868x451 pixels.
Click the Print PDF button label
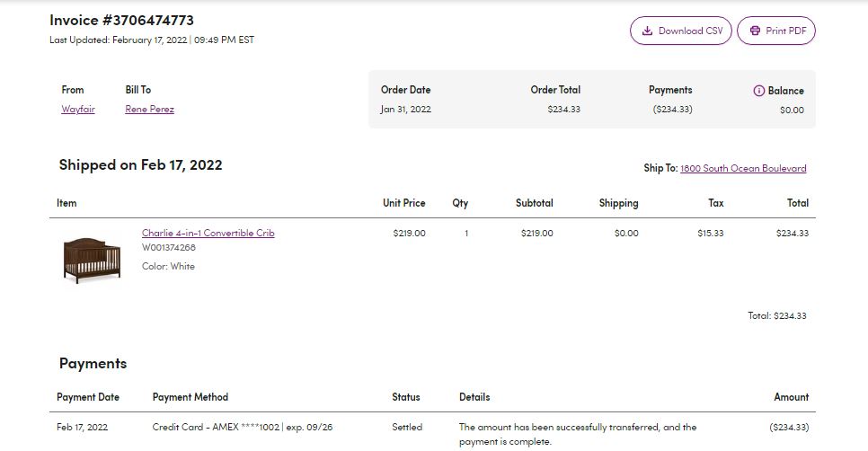point(786,31)
